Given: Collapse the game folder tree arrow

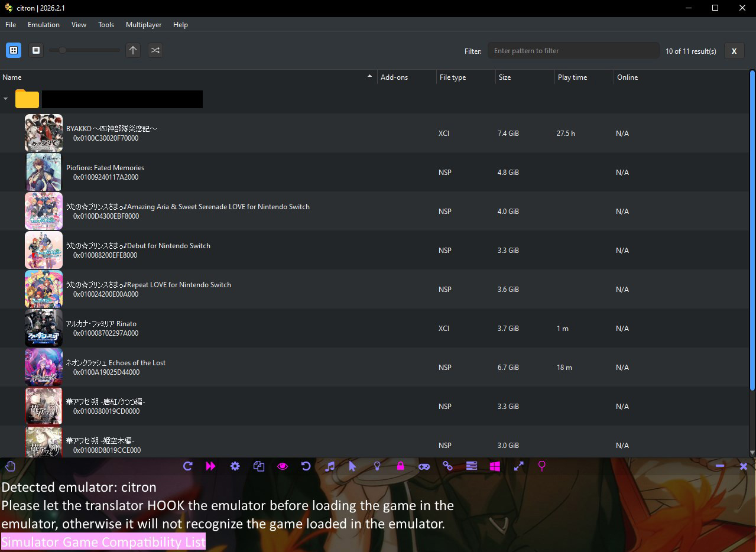Looking at the screenshot, I should (6, 99).
